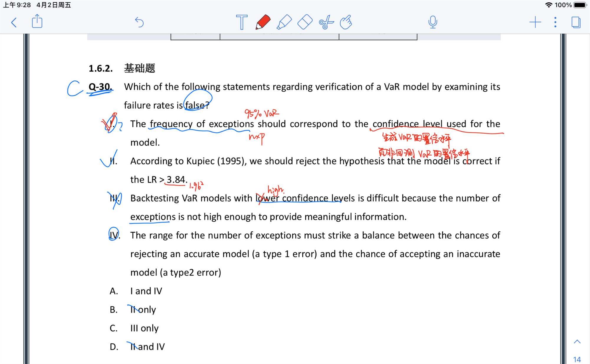
Task: Open the page view manager
Action: pyautogui.click(x=576, y=22)
